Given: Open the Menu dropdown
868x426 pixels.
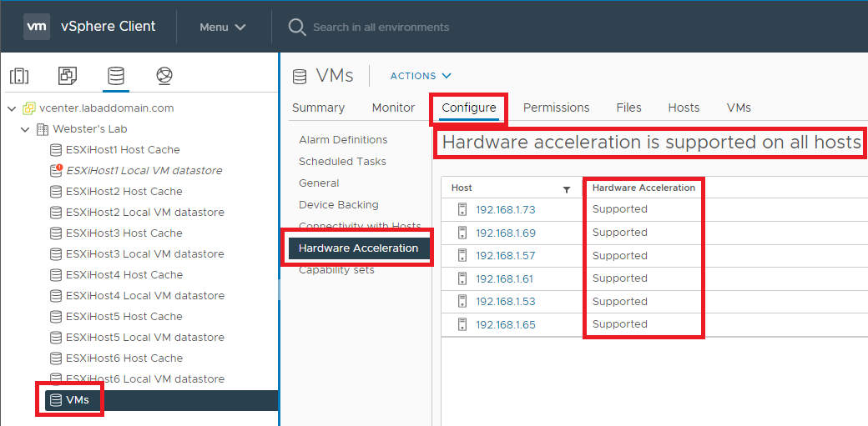Looking at the screenshot, I should 222,27.
